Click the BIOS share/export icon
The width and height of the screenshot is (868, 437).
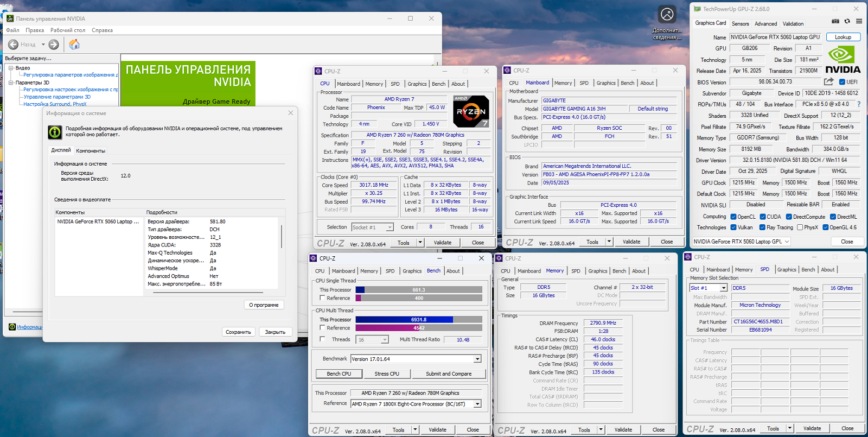[828, 82]
